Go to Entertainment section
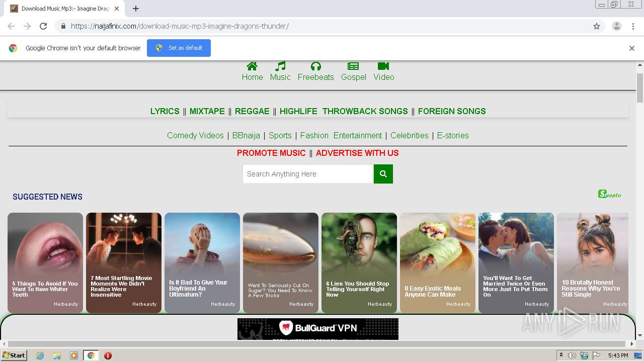 358,135
